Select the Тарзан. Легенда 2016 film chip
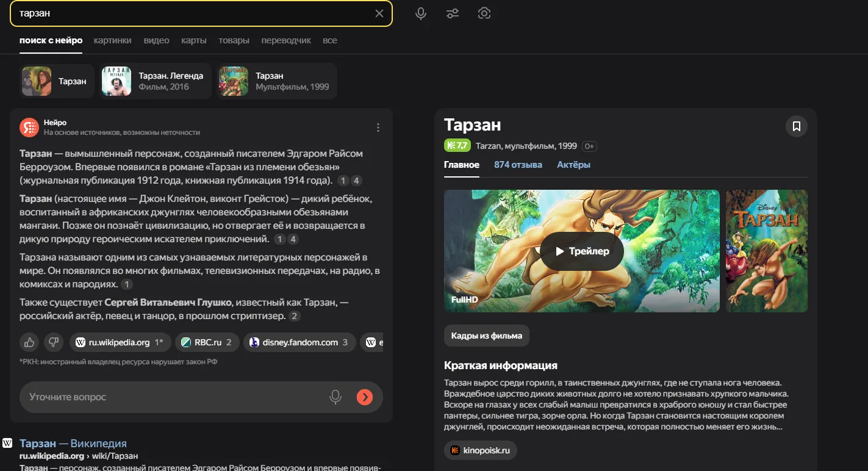This screenshot has width=868, height=471. (x=156, y=81)
